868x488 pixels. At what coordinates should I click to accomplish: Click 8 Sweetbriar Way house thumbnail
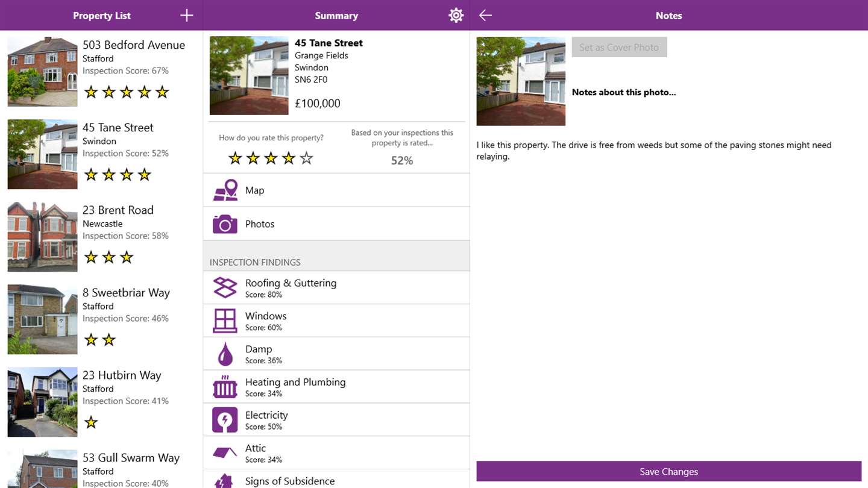(42, 319)
